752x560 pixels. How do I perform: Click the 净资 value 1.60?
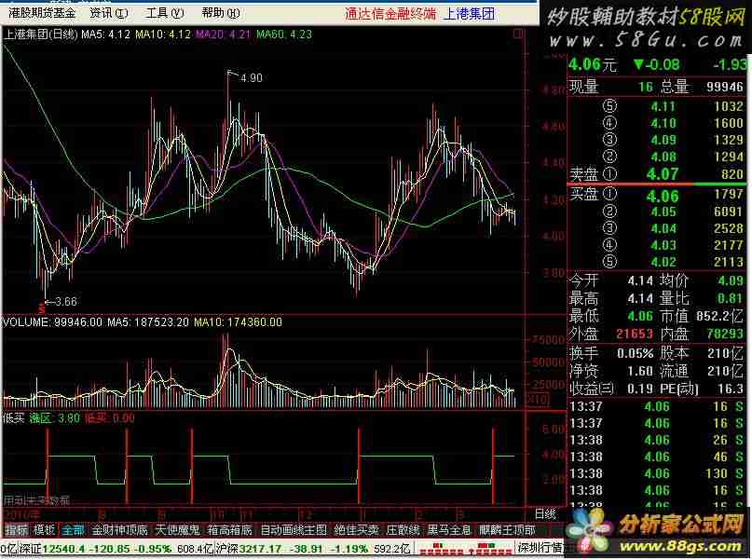click(x=640, y=371)
